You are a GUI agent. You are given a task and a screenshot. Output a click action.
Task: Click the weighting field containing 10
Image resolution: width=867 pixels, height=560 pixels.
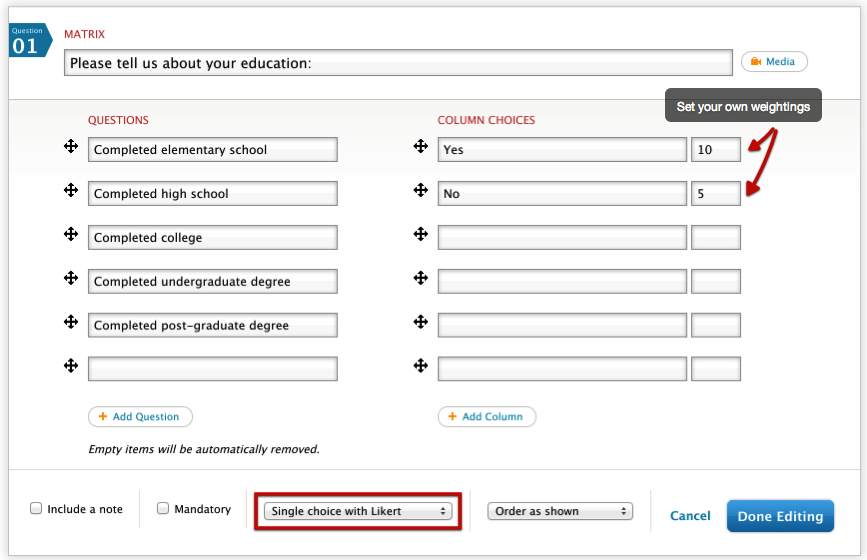(716, 150)
